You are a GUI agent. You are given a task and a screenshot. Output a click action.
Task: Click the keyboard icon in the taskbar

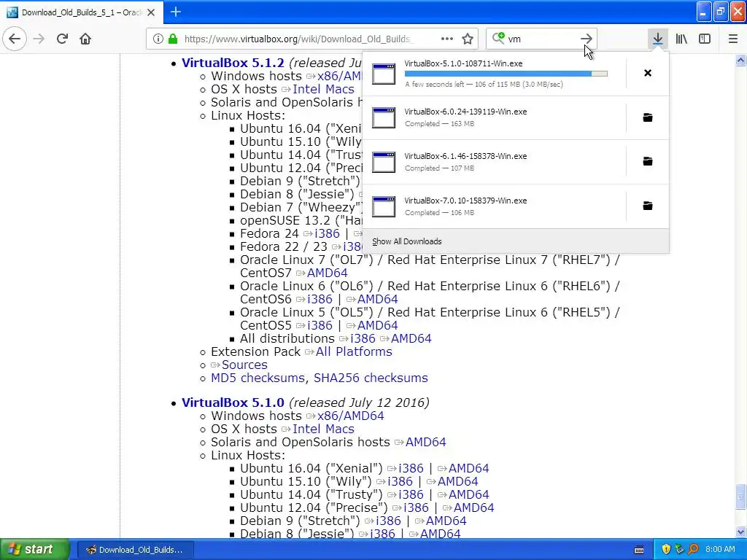pyautogui.click(x=639, y=550)
